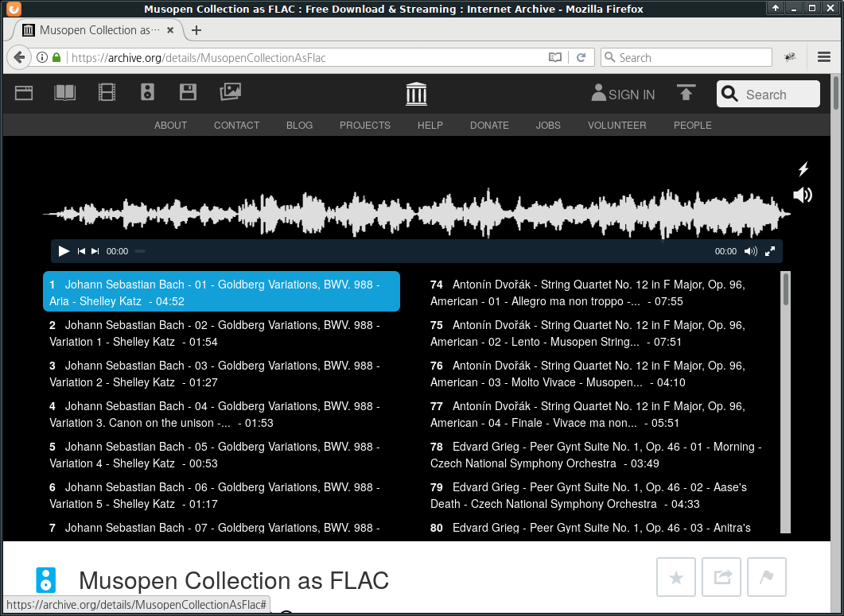This screenshot has width=844, height=616.
Task: Toggle fullscreen player mode
Action: 770,251
